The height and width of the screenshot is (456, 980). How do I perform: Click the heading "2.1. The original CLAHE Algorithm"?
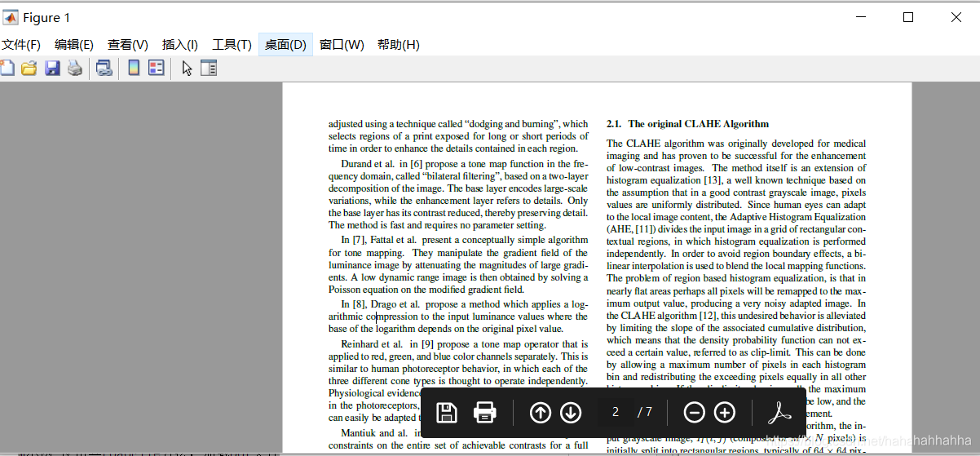[x=687, y=124]
